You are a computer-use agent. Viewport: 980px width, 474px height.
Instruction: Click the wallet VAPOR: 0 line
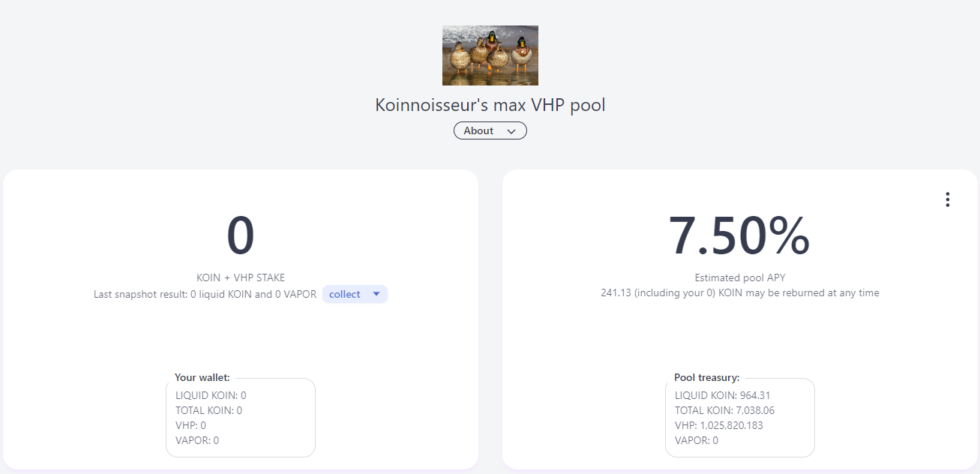point(197,440)
